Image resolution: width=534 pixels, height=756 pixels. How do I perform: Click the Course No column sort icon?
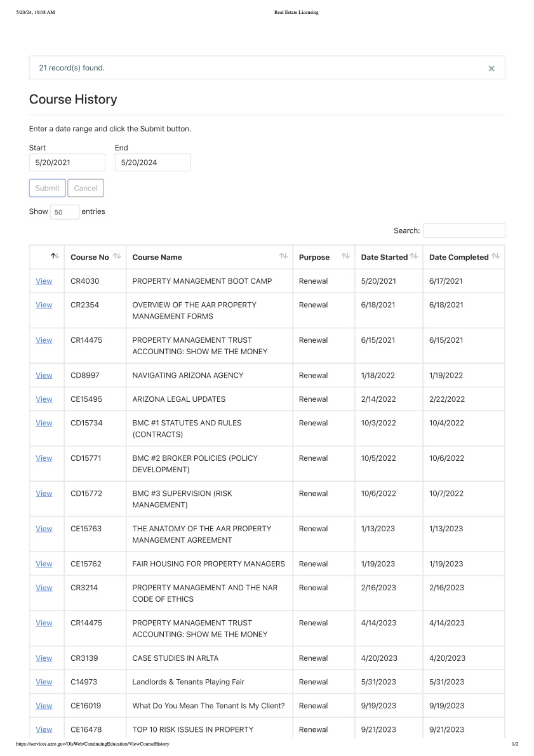[x=117, y=256]
